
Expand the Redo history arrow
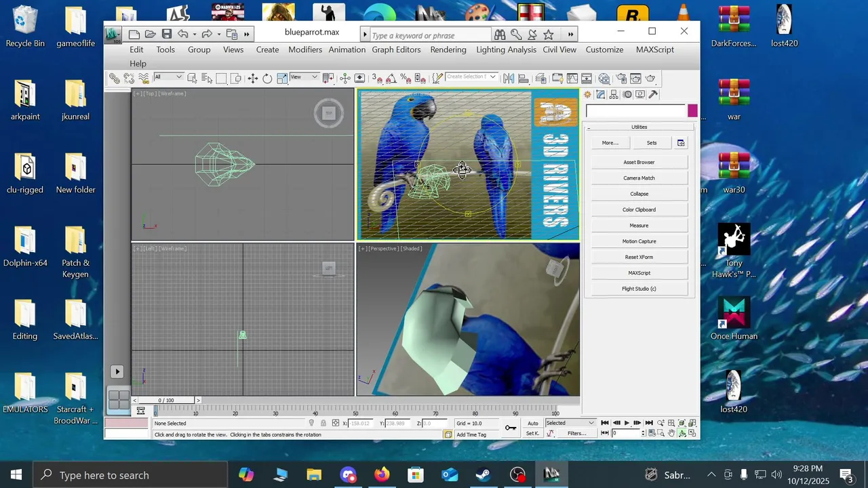click(219, 35)
